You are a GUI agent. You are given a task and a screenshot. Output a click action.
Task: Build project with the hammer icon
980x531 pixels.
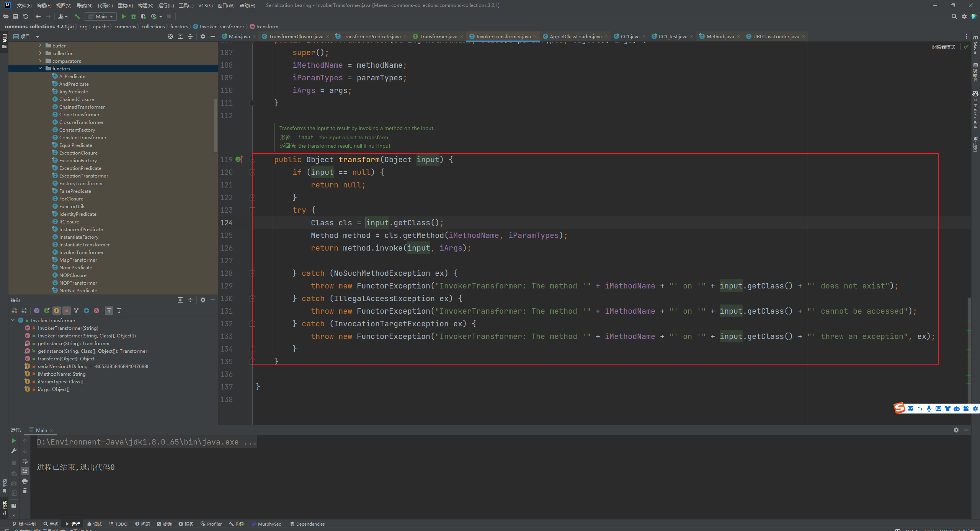pos(77,16)
